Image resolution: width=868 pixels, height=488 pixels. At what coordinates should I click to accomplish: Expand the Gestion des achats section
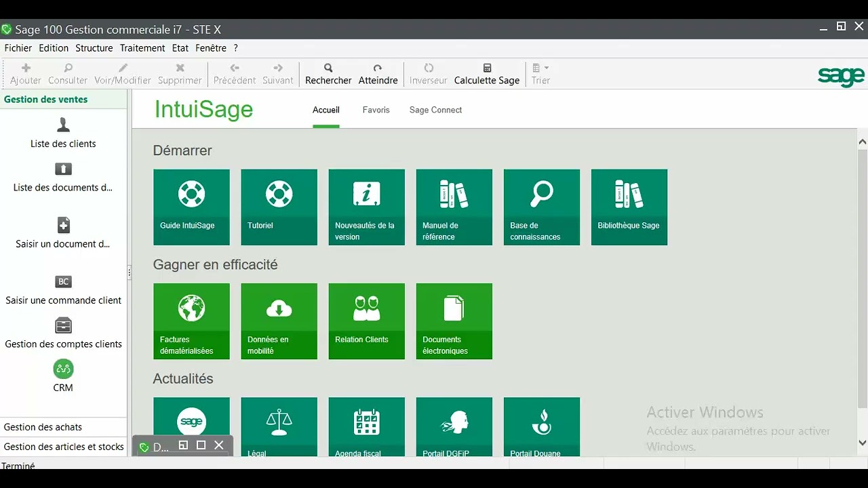(64, 427)
